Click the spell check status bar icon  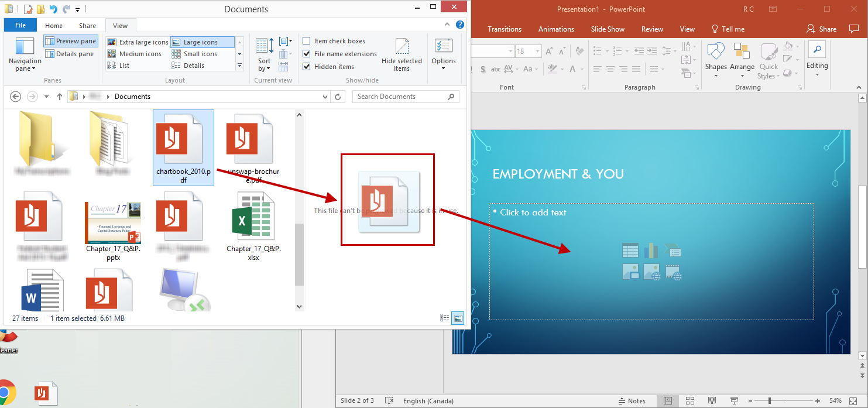(x=389, y=401)
